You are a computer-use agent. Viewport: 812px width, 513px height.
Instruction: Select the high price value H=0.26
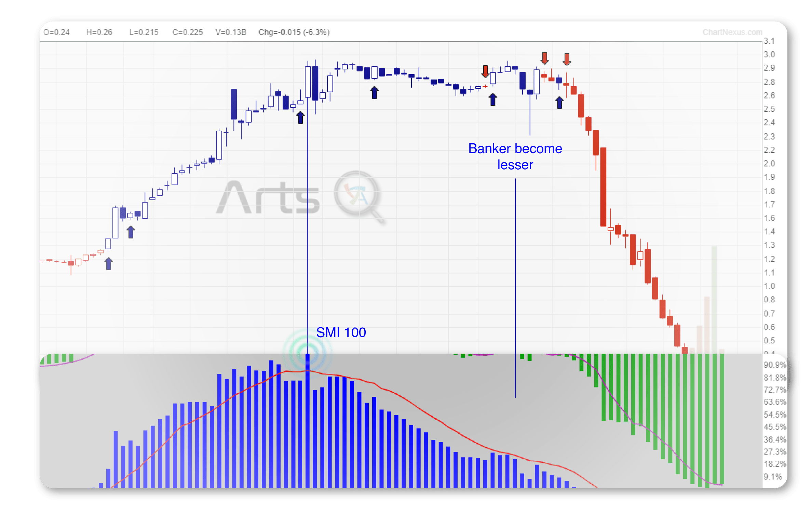(99, 32)
